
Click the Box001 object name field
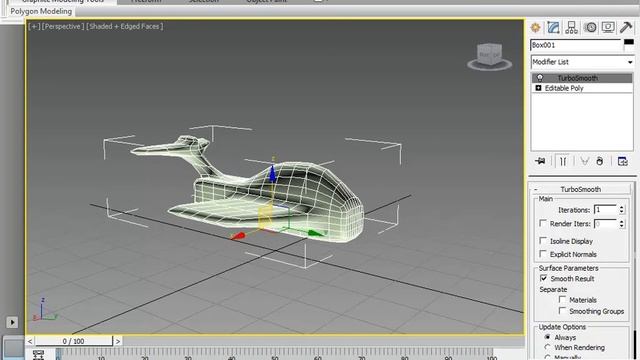pyautogui.click(x=576, y=45)
